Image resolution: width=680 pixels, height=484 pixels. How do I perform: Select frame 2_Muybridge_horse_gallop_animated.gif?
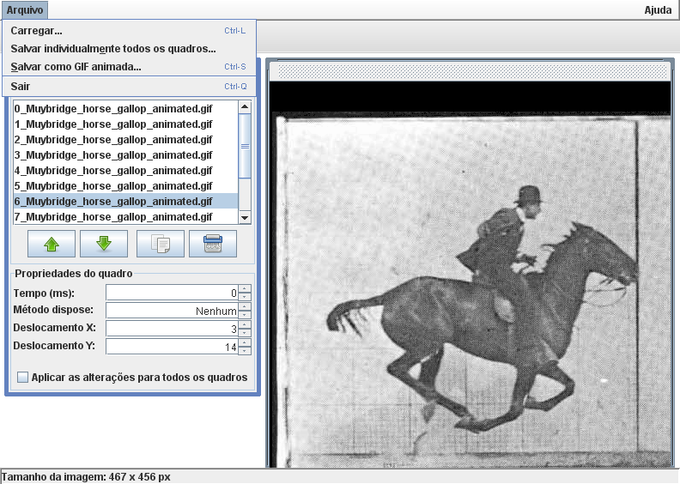tap(126, 140)
